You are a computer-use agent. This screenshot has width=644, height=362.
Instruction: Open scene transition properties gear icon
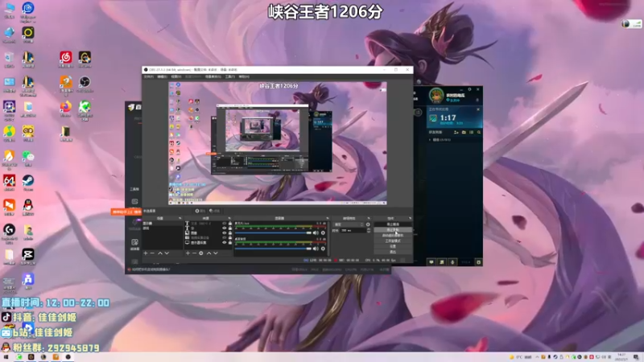(x=368, y=224)
